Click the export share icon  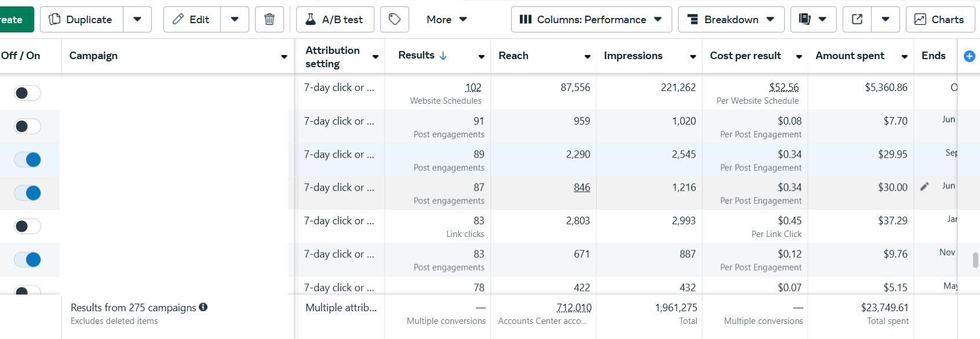pyautogui.click(x=857, y=20)
